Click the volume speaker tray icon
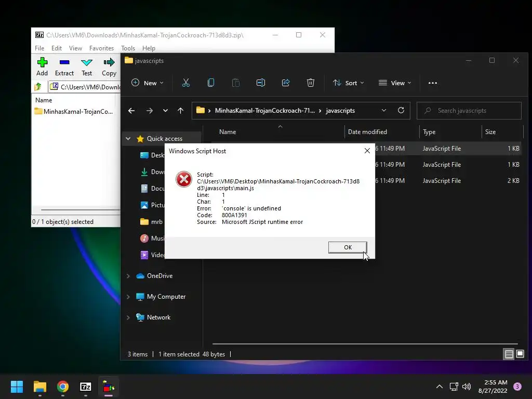This screenshot has width=532, height=399. 467,387
